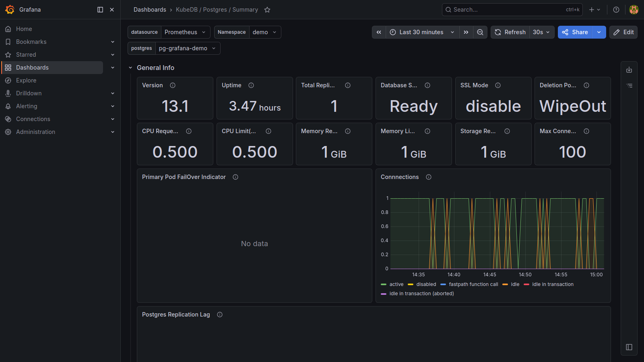The width and height of the screenshot is (644, 362).
Task: Open the datasource Prometheus dropdown
Action: (x=186, y=32)
